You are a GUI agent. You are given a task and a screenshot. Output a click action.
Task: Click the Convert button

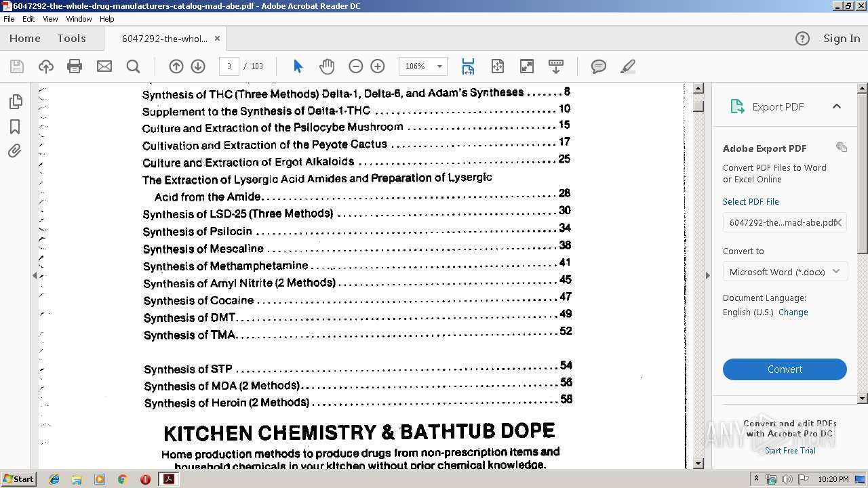[785, 369]
